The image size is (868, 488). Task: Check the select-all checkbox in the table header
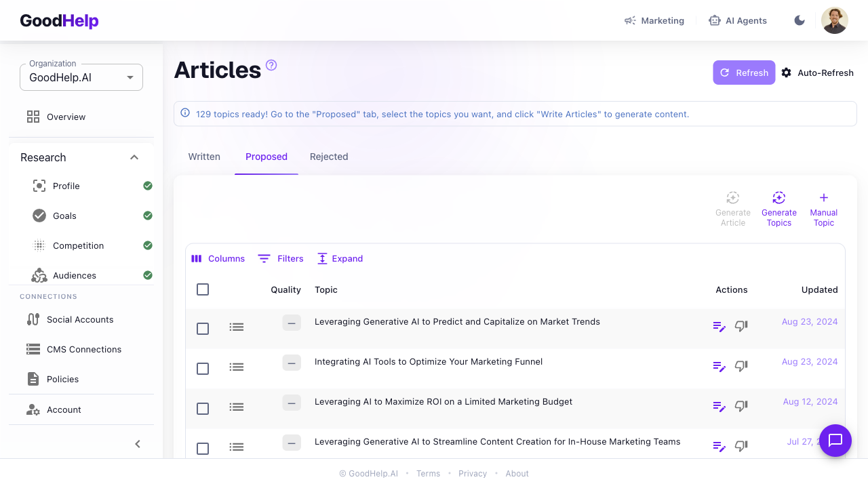203,289
